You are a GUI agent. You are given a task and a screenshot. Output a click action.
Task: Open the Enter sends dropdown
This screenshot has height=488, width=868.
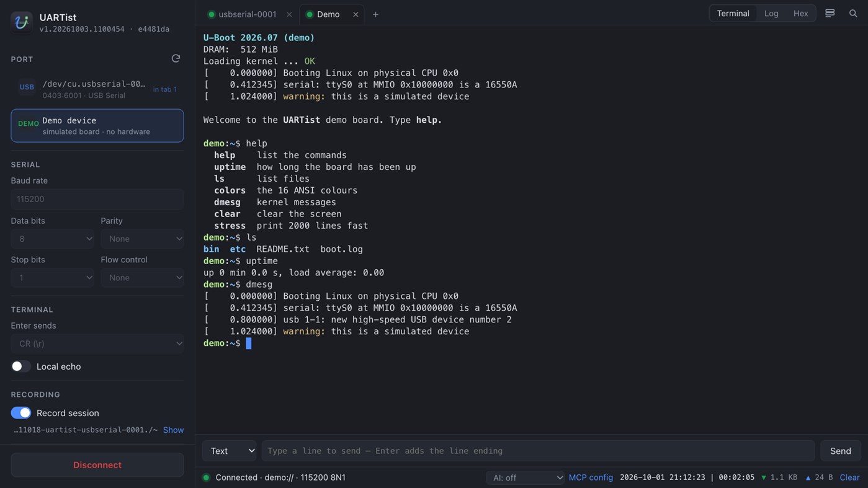point(97,344)
